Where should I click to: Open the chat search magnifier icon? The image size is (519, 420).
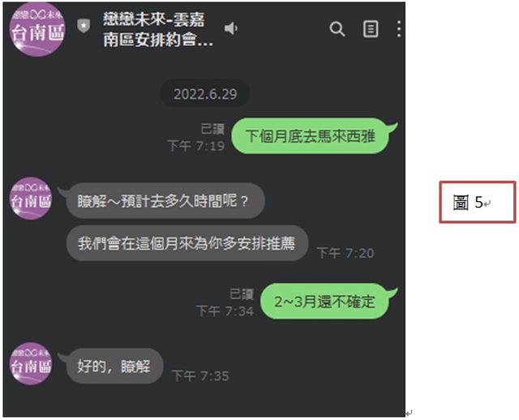point(337,29)
